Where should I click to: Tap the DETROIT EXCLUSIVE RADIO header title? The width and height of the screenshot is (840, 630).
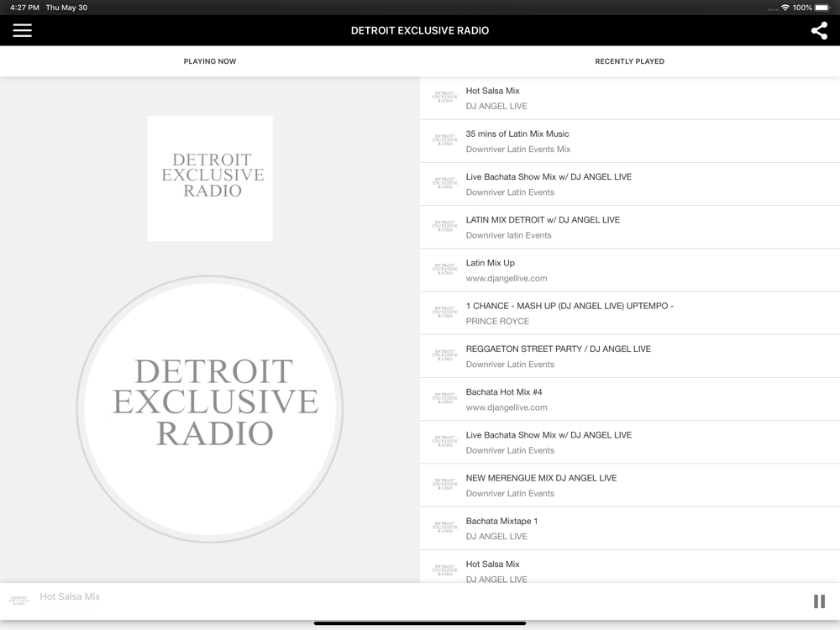click(x=420, y=30)
